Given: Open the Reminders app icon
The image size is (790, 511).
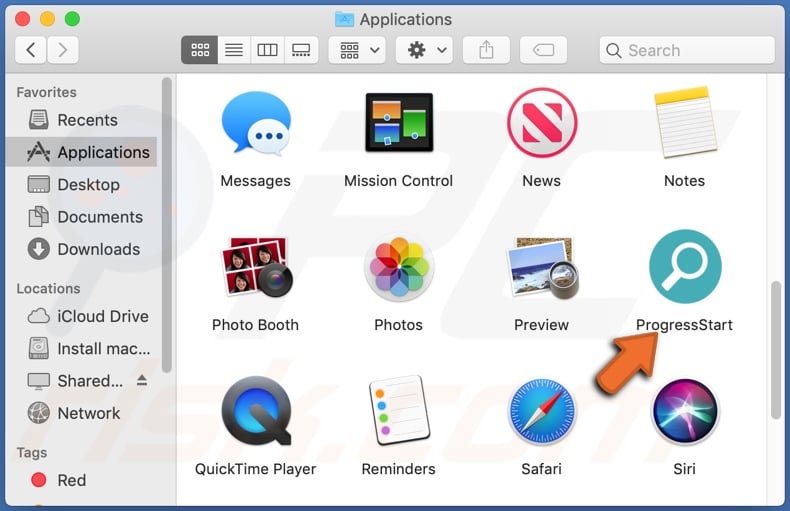Looking at the screenshot, I should coord(399,411).
